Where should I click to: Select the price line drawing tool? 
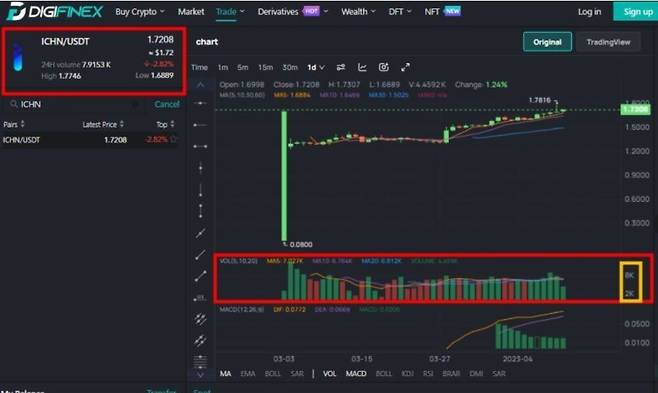[x=200, y=298]
